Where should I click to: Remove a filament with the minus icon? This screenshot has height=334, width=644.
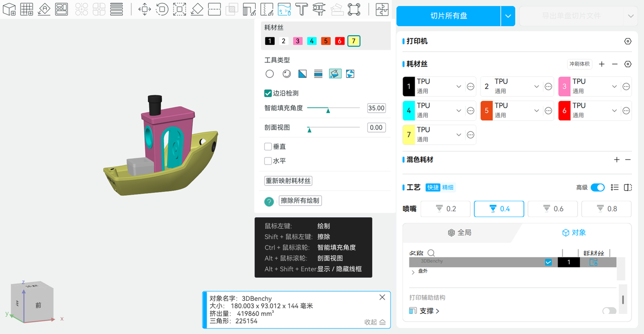[615, 64]
